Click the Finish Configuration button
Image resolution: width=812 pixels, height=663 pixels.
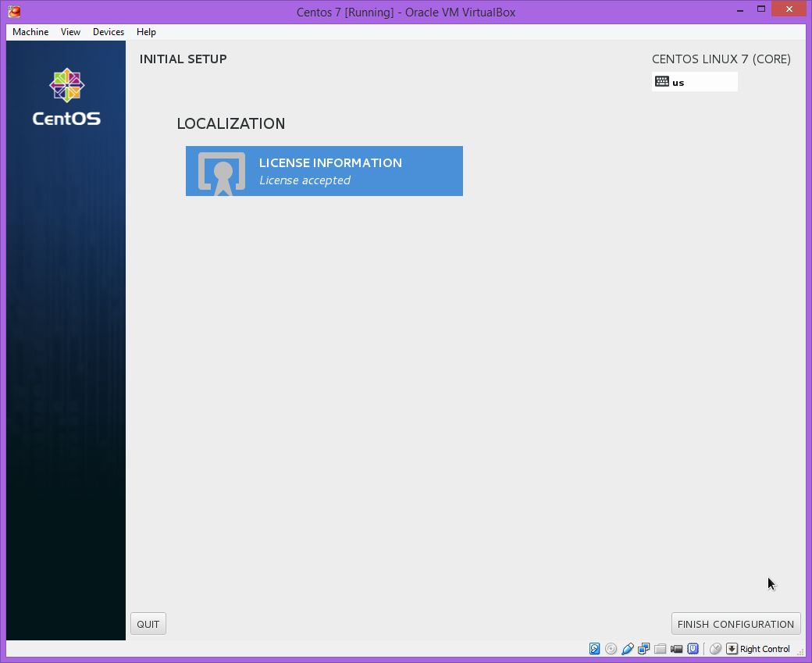click(735, 624)
